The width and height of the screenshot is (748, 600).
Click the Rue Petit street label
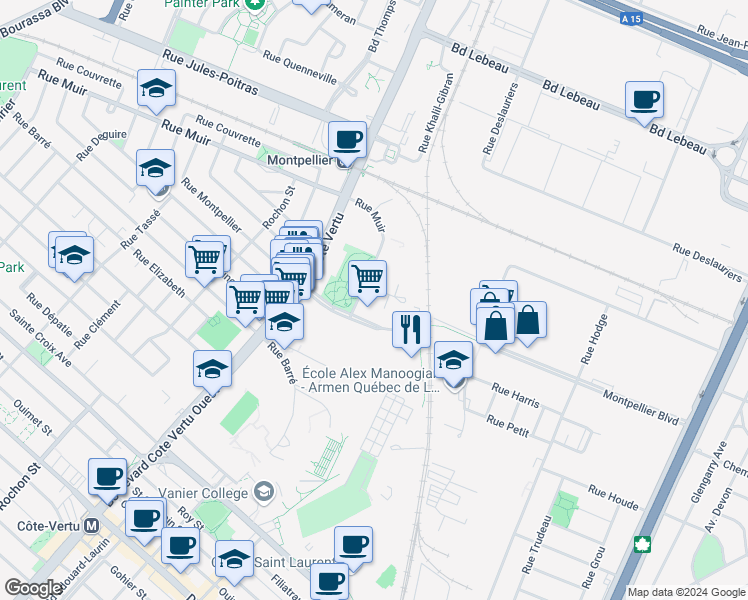click(x=508, y=426)
